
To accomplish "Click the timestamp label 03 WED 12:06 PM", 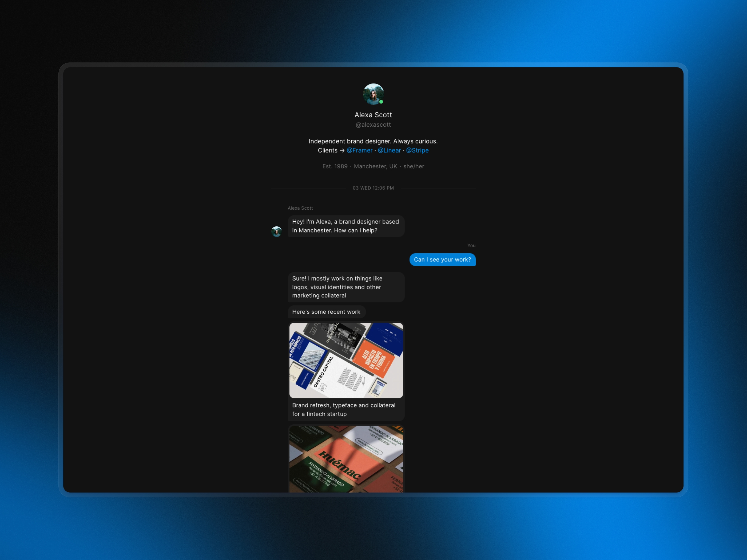I will pyautogui.click(x=373, y=188).
